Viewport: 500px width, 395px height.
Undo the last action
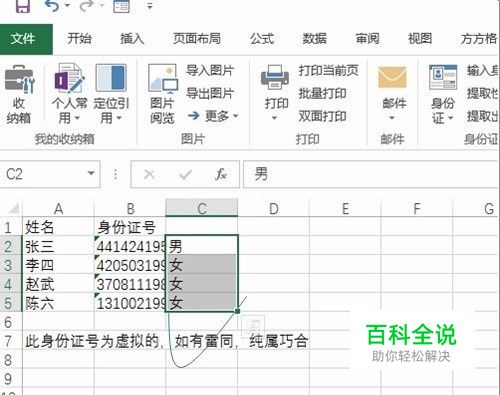coord(52,5)
